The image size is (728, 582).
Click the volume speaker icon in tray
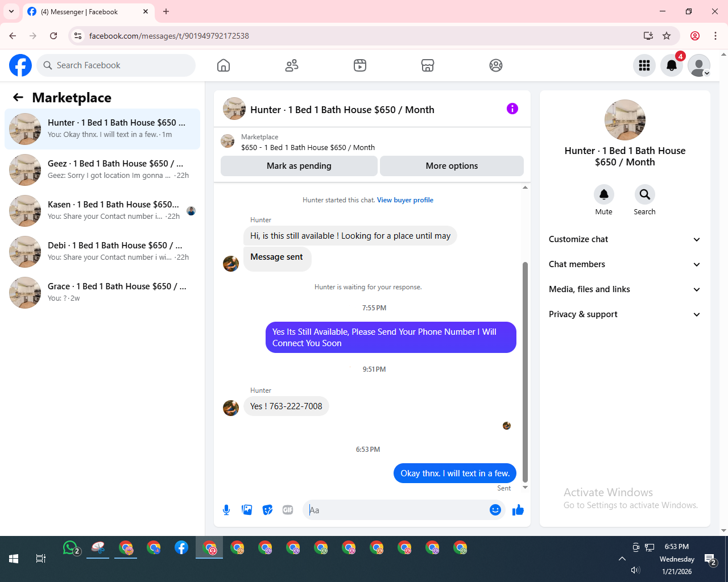click(635, 570)
